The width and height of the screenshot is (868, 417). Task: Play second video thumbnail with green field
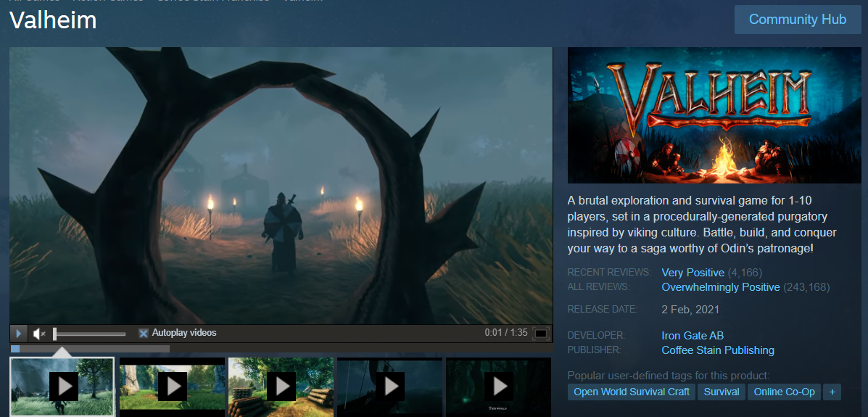pyautogui.click(x=172, y=387)
